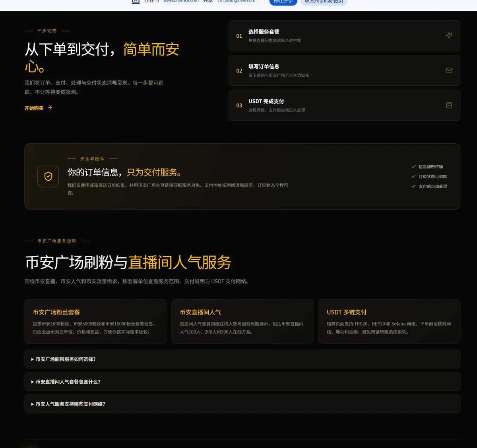Click the checkmark icon next to 订单状态可追踪
This screenshot has width=477, height=448.
413,176
